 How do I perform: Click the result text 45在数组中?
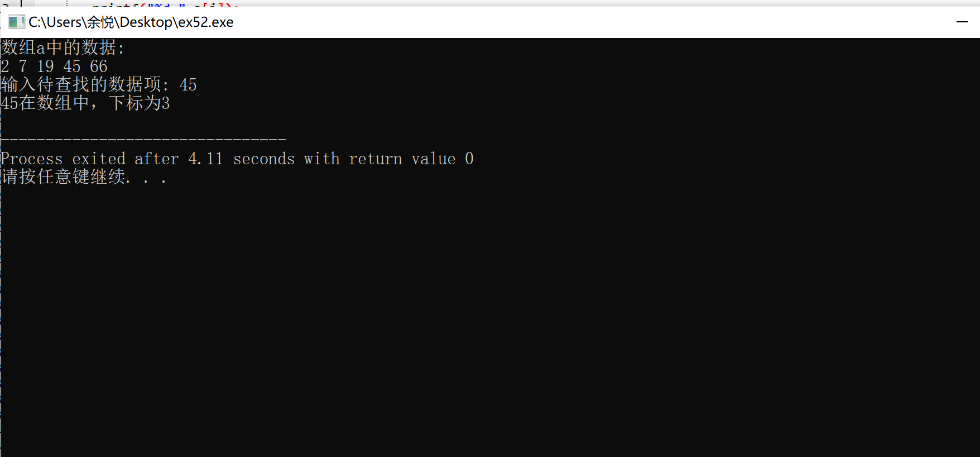(45, 103)
